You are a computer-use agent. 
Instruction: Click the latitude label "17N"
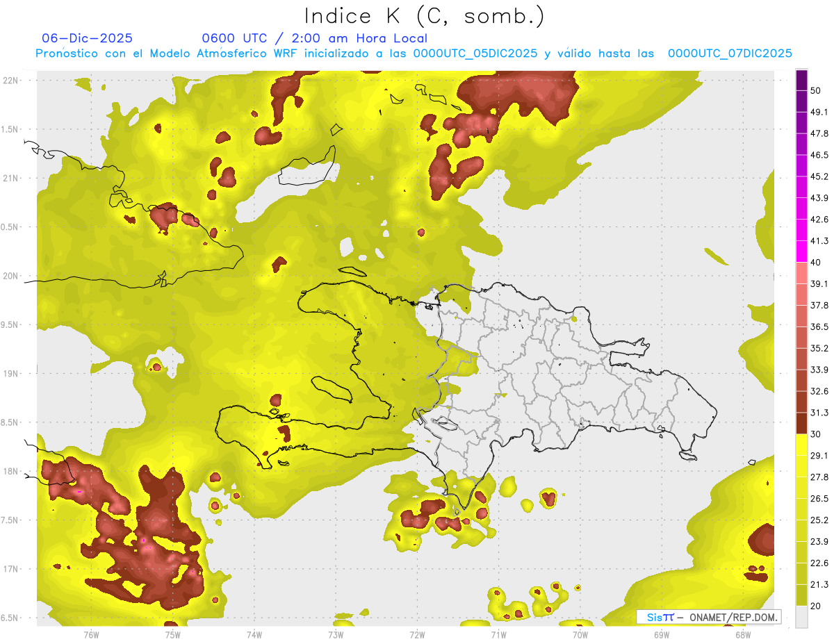pos(10,570)
